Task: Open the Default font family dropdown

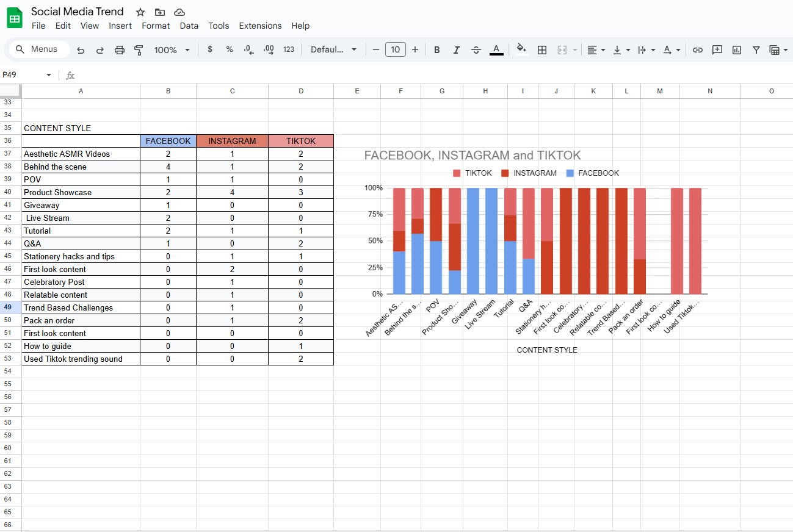Action: (333, 49)
